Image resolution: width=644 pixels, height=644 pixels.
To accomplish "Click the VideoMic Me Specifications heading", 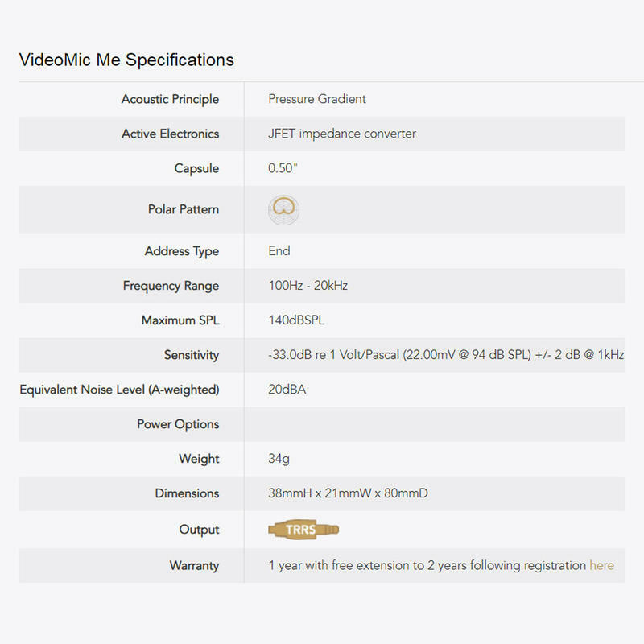I will coord(126,60).
